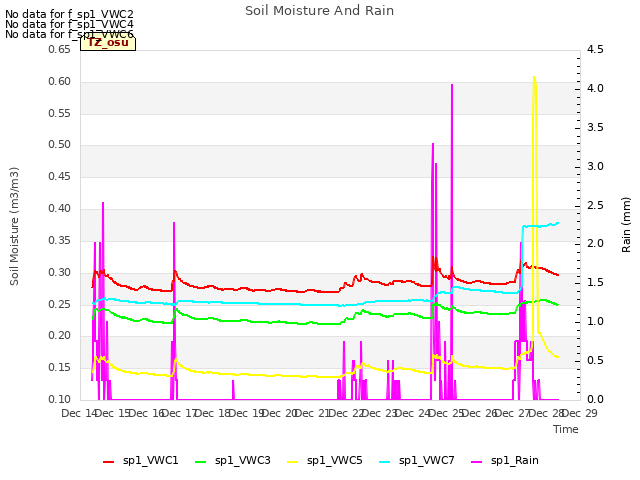Click the Dec 29 x-axis tick label

click(580, 413)
